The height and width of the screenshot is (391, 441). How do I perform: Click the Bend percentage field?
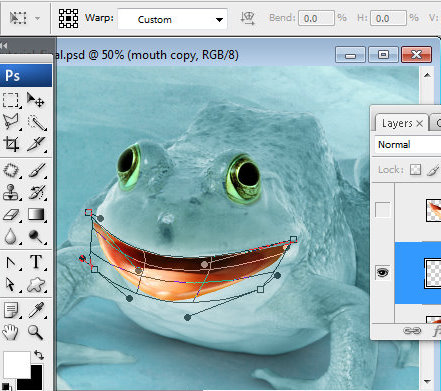click(316, 18)
